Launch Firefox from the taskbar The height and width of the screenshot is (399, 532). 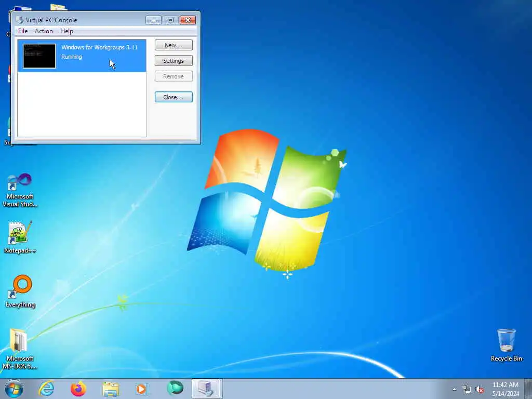click(78, 389)
